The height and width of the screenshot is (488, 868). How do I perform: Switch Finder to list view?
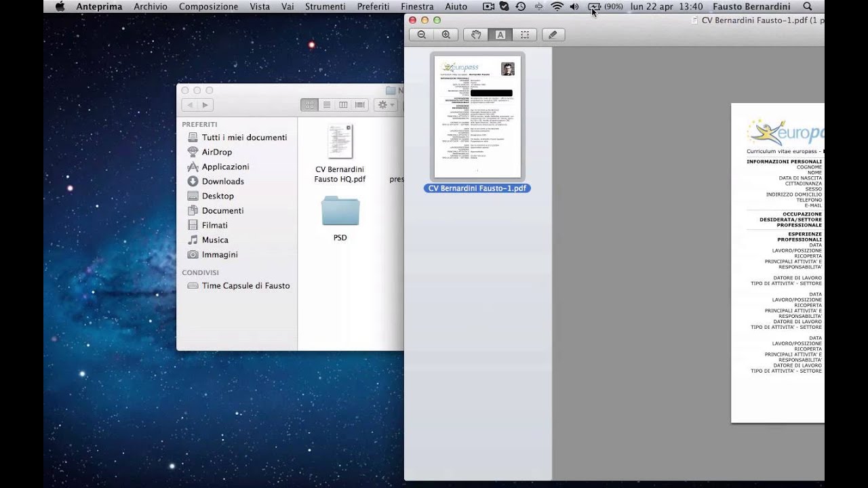point(326,105)
